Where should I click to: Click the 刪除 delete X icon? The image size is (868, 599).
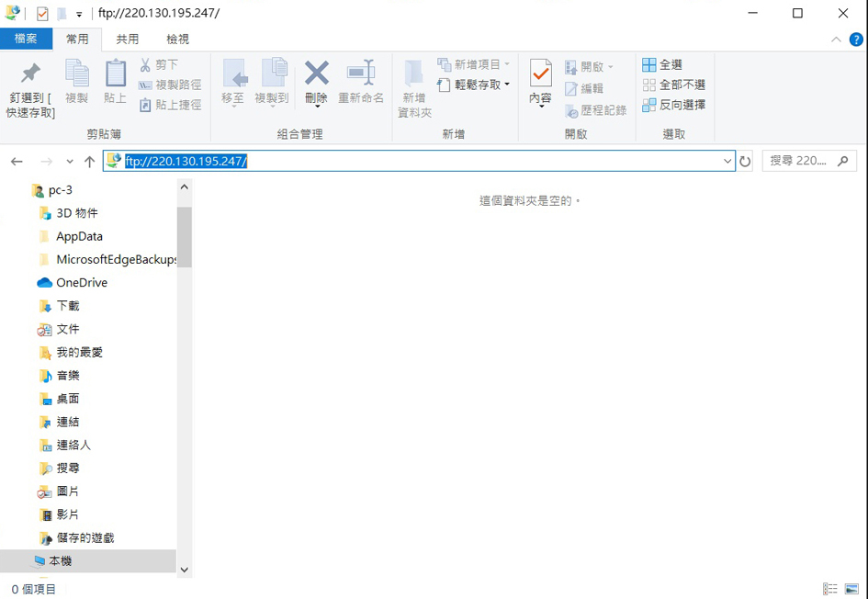pyautogui.click(x=317, y=73)
